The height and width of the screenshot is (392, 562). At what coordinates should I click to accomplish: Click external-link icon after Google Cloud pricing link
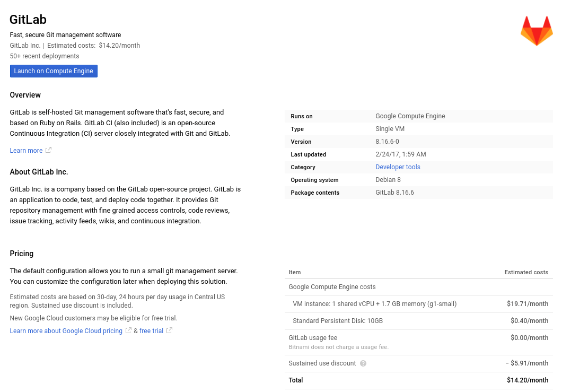pyautogui.click(x=128, y=330)
